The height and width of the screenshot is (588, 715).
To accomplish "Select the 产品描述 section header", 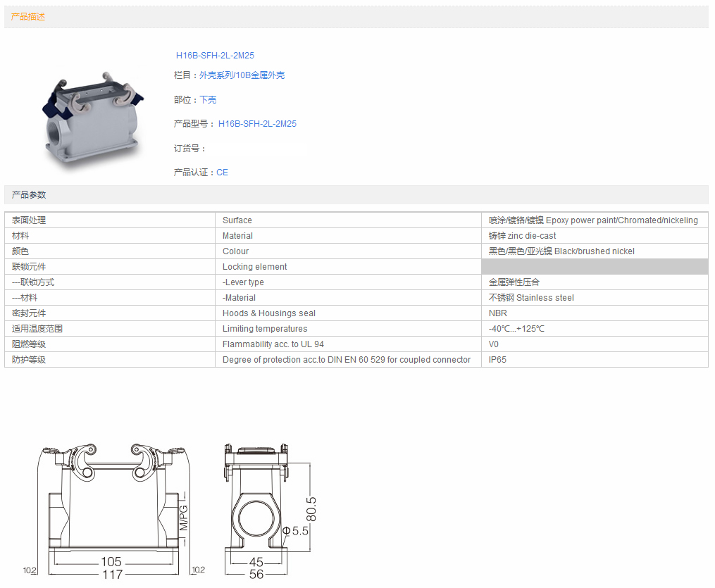I will point(28,17).
